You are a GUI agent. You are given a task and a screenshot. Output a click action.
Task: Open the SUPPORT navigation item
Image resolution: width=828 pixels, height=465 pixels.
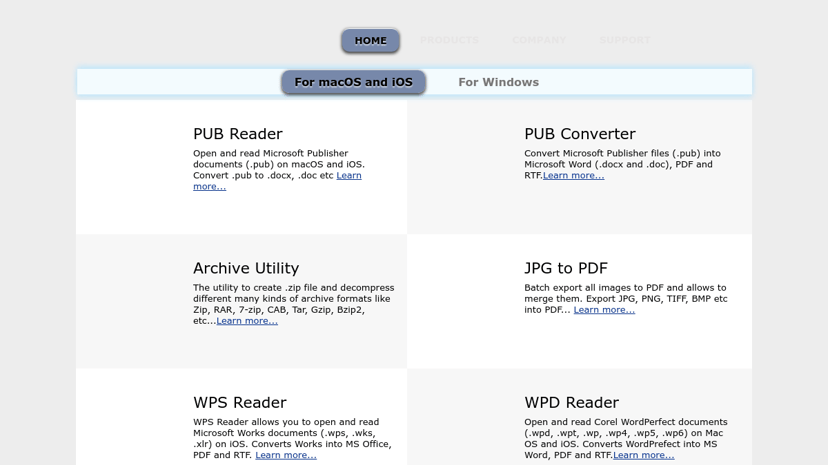pos(625,40)
